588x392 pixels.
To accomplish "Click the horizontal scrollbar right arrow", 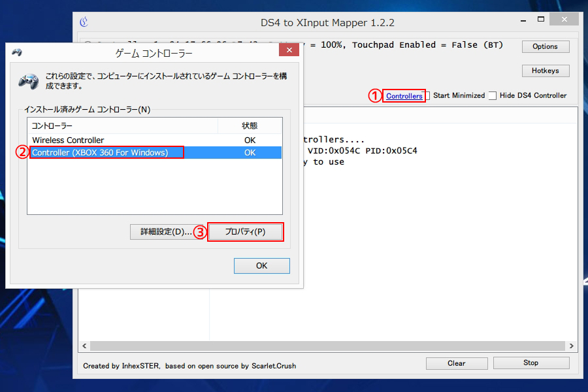I will (572, 346).
